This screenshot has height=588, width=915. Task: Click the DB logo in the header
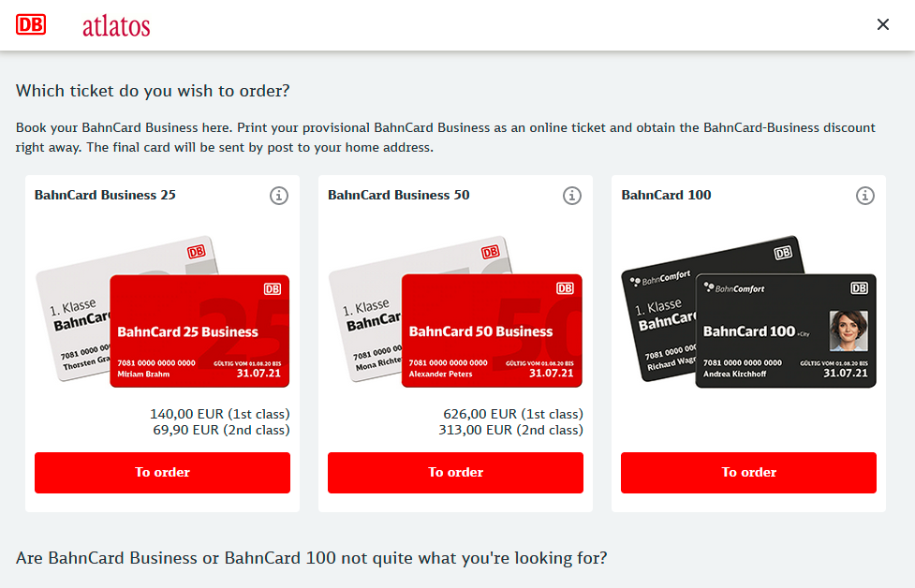[31, 25]
